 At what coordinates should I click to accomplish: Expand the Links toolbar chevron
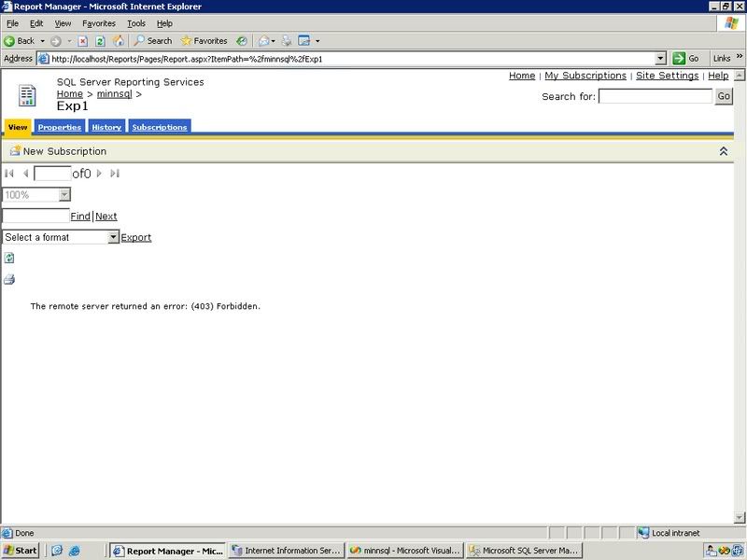(x=740, y=56)
